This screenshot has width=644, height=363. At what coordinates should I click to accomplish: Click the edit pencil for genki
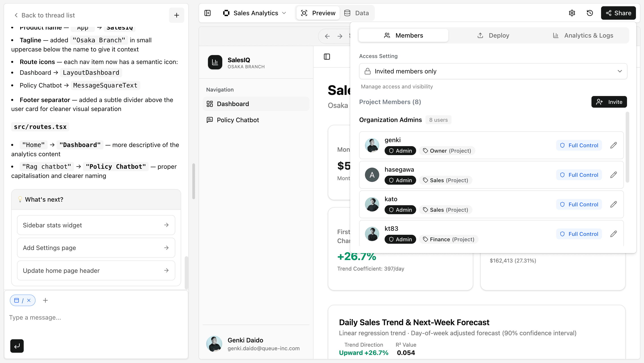coord(613,145)
